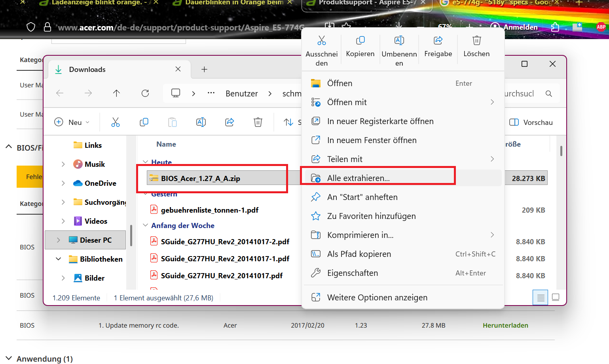Expand the Suchvorgänge tree node

(x=63, y=202)
